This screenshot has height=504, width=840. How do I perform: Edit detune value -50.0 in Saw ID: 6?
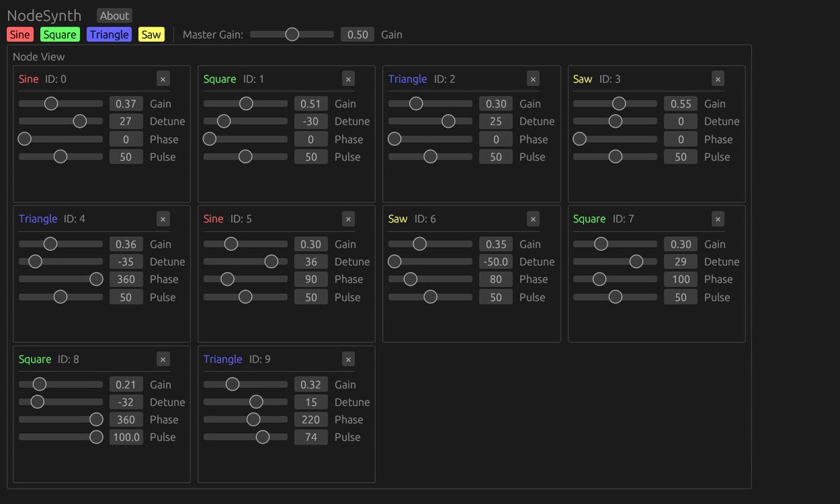pos(496,262)
